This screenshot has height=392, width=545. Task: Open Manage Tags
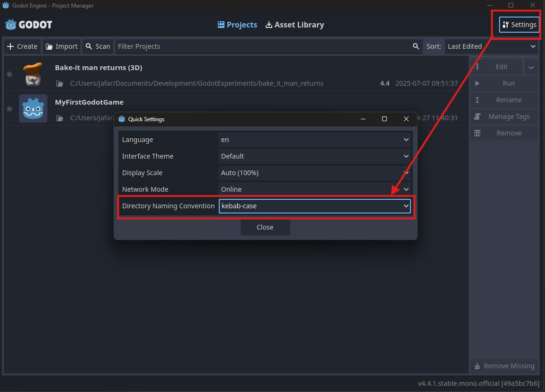pyautogui.click(x=504, y=116)
